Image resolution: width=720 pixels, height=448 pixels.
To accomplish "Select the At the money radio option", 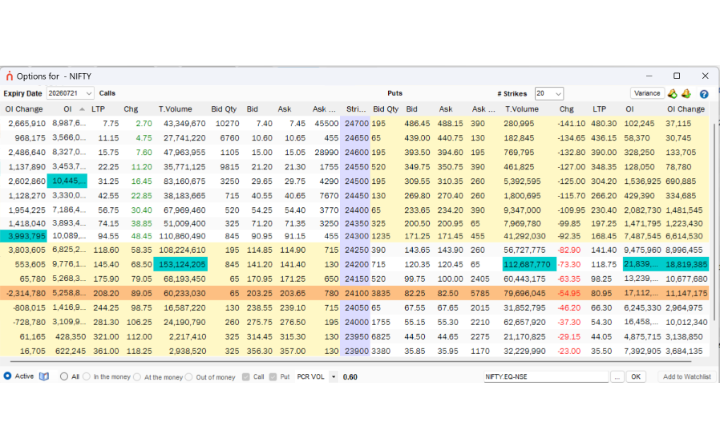I will point(137,377).
